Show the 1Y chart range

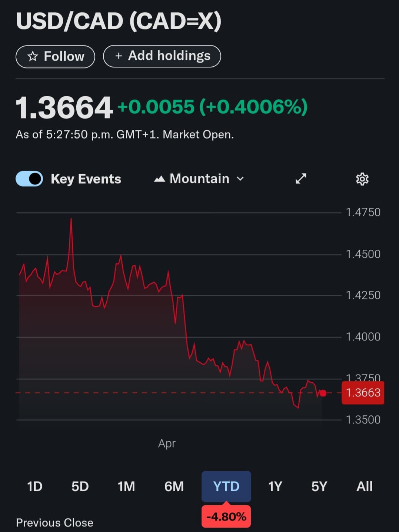(275, 486)
